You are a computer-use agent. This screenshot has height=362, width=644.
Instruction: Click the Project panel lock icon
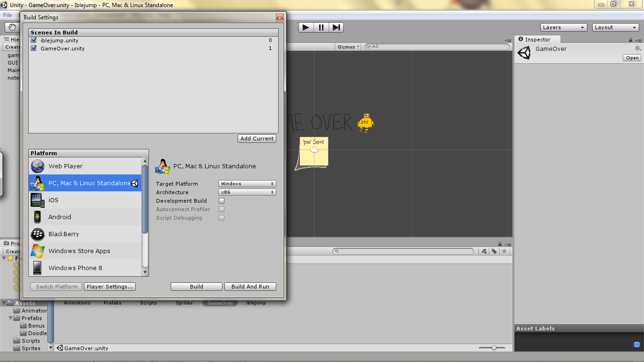point(500,244)
